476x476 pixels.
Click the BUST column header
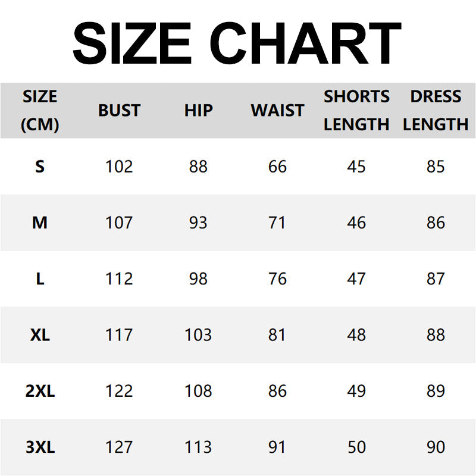(119, 111)
